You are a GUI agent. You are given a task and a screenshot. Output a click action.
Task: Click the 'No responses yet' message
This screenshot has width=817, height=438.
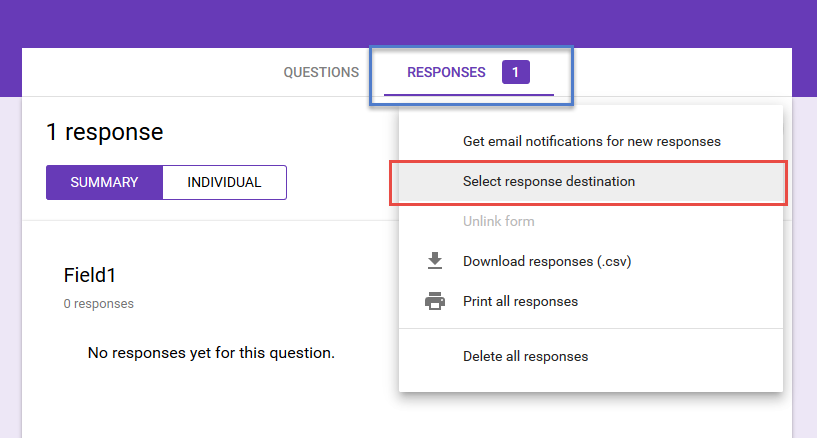[211, 352]
